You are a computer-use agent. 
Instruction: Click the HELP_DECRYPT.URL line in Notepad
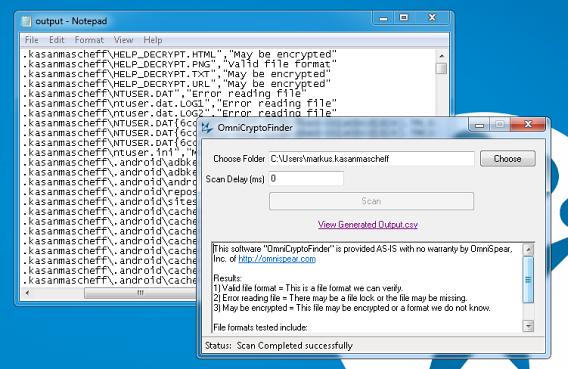coord(176,84)
